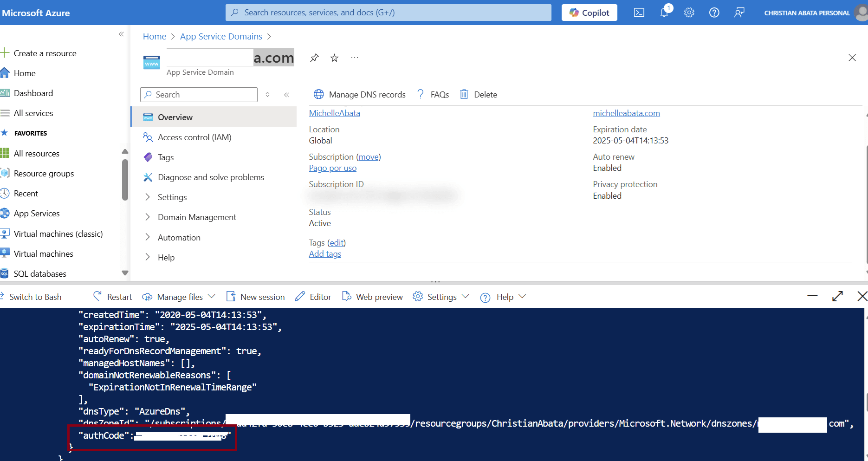The width and height of the screenshot is (868, 461).
Task: Open the MichelleAbata resource group link
Action: (x=335, y=113)
